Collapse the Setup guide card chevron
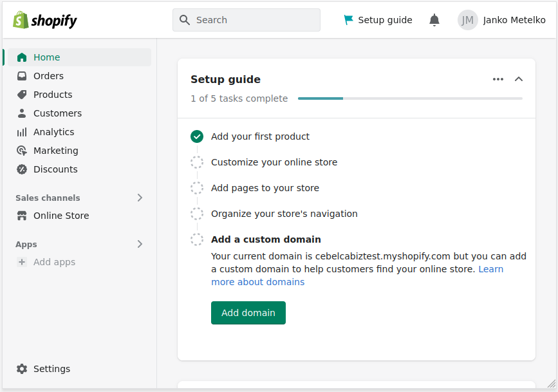This screenshot has height=392, width=558. point(519,79)
